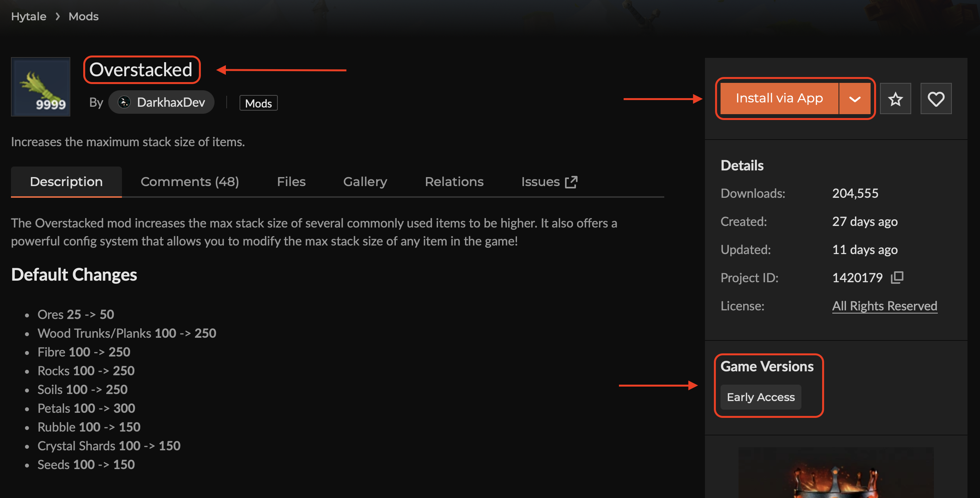Click Mods in the breadcrumb

84,16
